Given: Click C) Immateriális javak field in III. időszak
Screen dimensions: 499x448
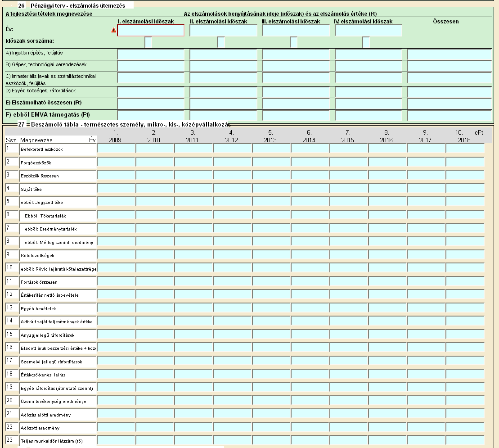Looking at the screenshot, I should pyautogui.click(x=296, y=78).
